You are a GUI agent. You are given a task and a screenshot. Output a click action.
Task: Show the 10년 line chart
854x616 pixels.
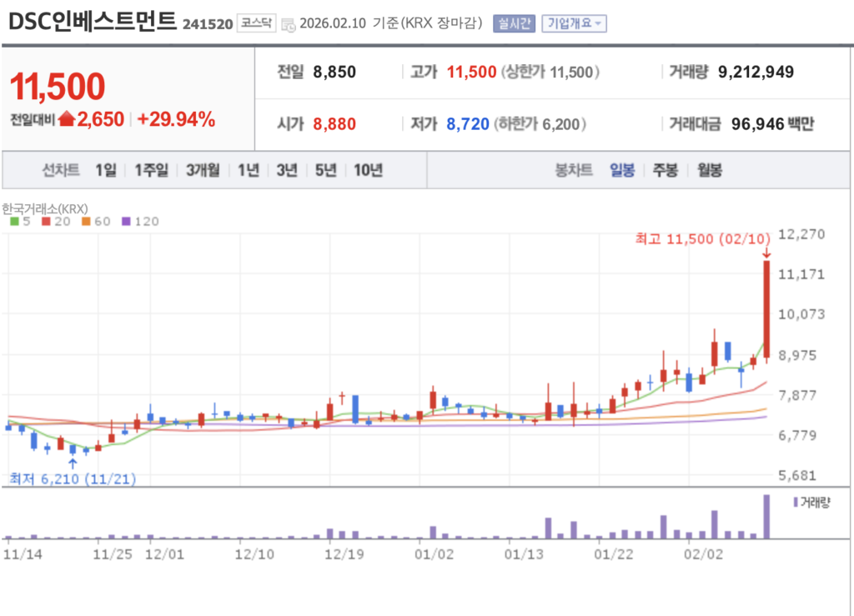(368, 170)
